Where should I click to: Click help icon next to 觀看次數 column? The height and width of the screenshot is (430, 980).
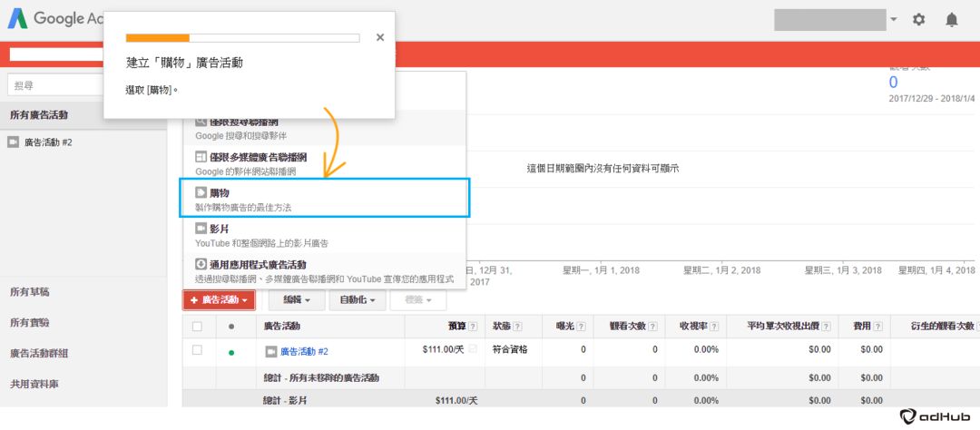(x=653, y=327)
